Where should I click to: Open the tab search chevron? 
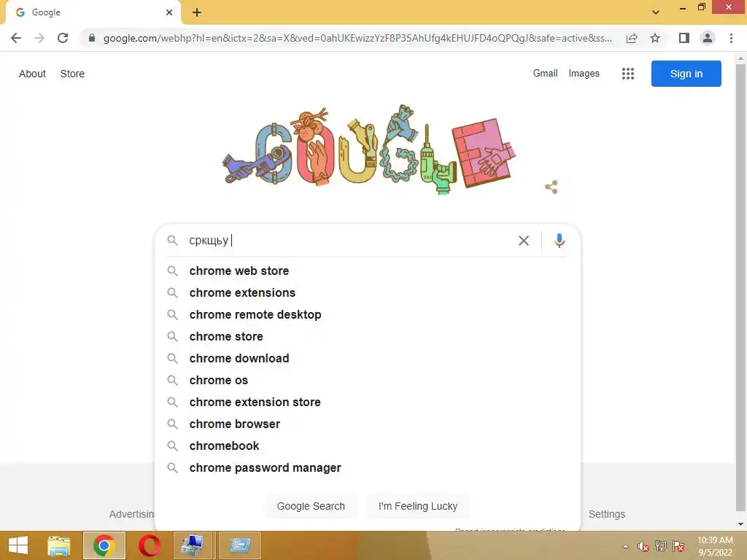(x=656, y=12)
